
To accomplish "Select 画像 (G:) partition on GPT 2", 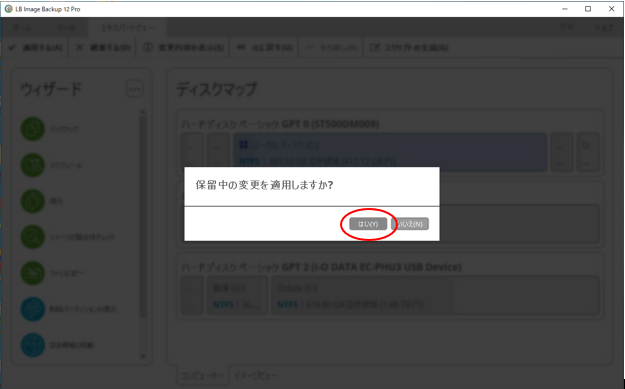I will [x=237, y=295].
